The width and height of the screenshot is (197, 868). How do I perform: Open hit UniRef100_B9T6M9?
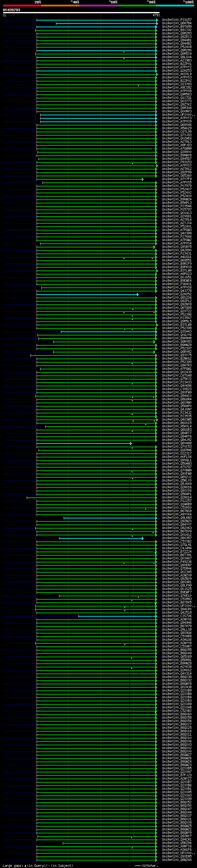pos(176,26)
